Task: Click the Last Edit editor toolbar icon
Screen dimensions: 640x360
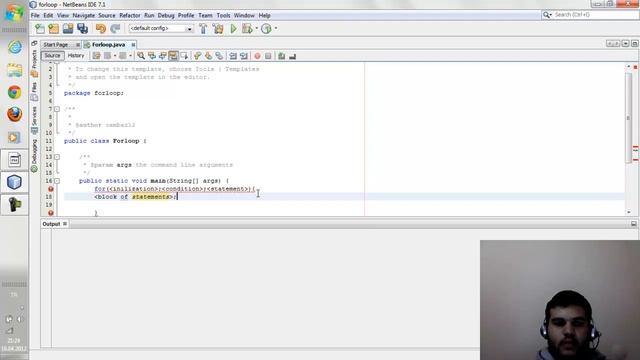Action: click(x=96, y=56)
